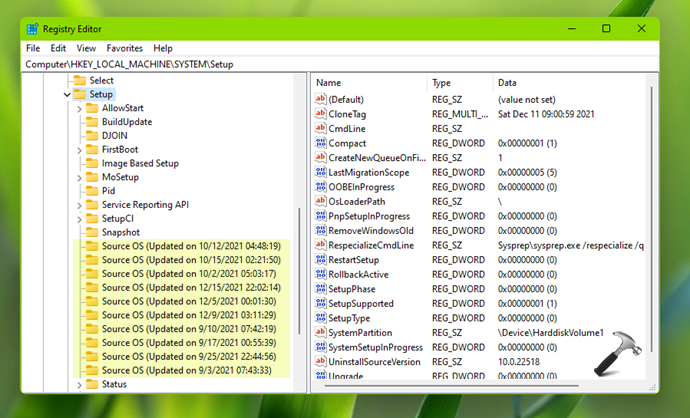Click the SystemPartition string value icon
The width and height of the screenshot is (690, 418).
321,332
